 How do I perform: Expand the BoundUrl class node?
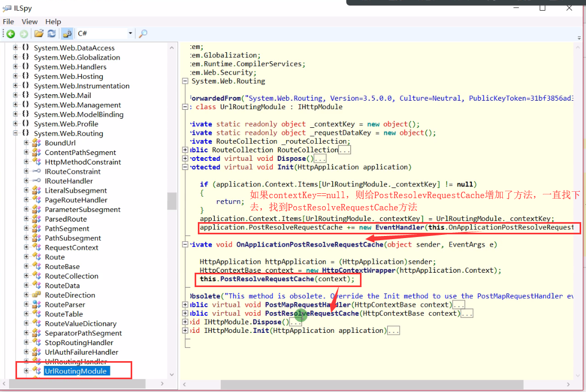[x=26, y=142]
